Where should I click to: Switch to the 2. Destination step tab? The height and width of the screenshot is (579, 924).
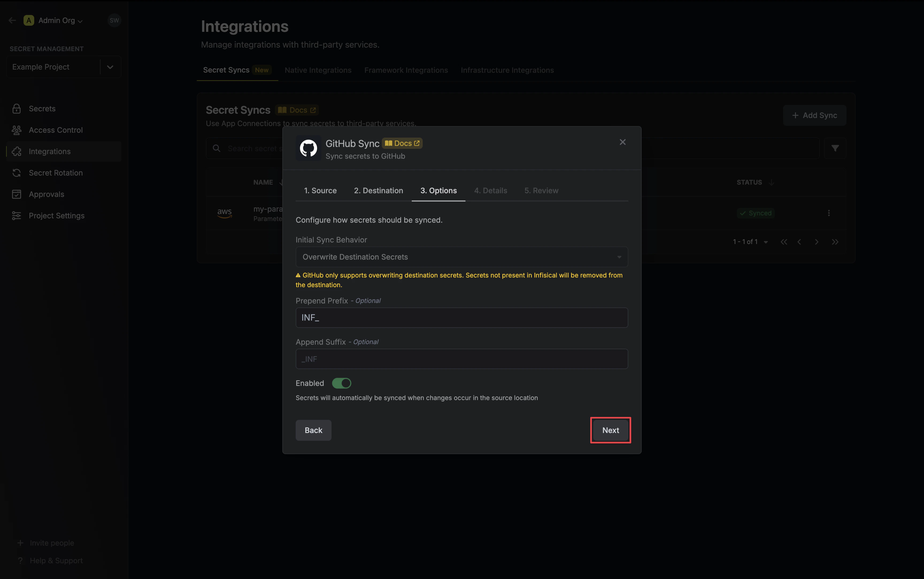coord(378,190)
